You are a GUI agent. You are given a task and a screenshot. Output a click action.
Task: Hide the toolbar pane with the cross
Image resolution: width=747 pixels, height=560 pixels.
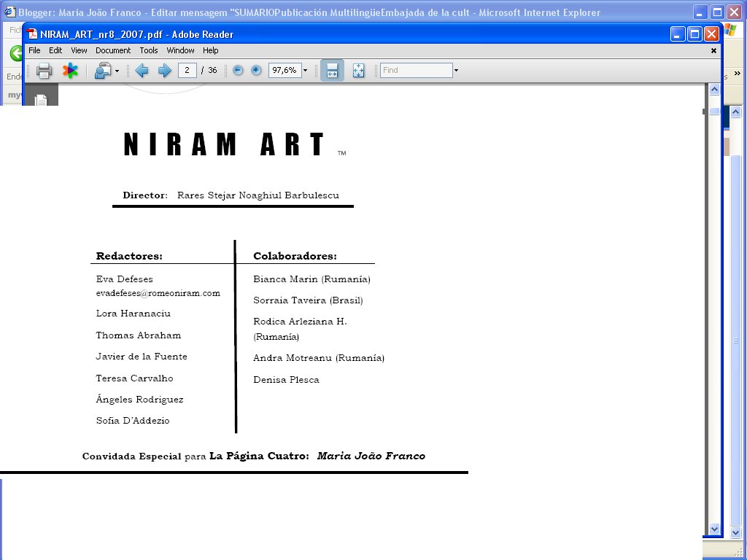(713, 50)
